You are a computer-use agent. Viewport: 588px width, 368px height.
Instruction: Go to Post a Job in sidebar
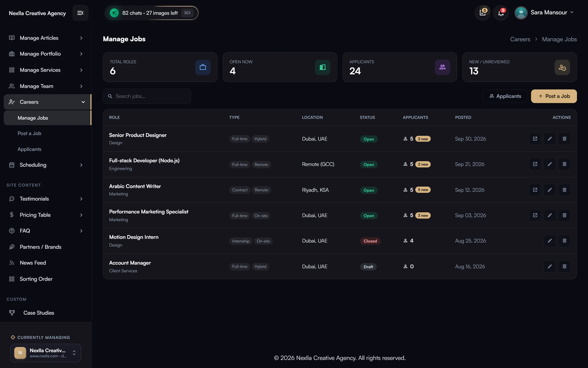[x=29, y=133]
